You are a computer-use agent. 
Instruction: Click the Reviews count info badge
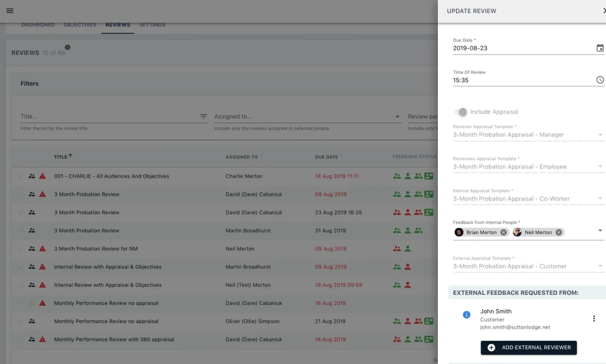(68, 47)
